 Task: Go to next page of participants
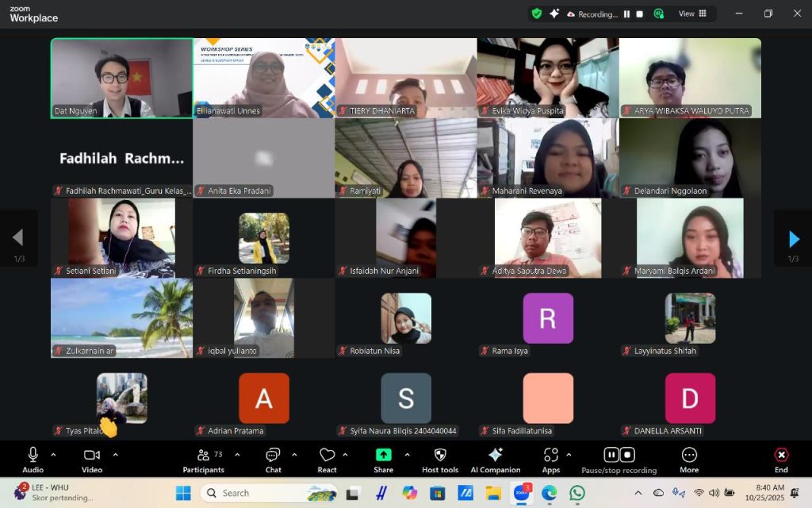pos(793,238)
